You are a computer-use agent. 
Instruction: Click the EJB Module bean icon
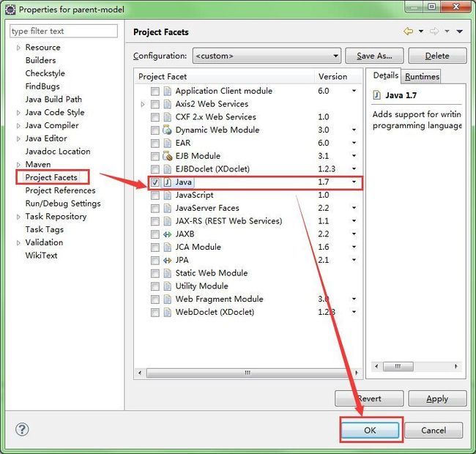coord(167,156)
